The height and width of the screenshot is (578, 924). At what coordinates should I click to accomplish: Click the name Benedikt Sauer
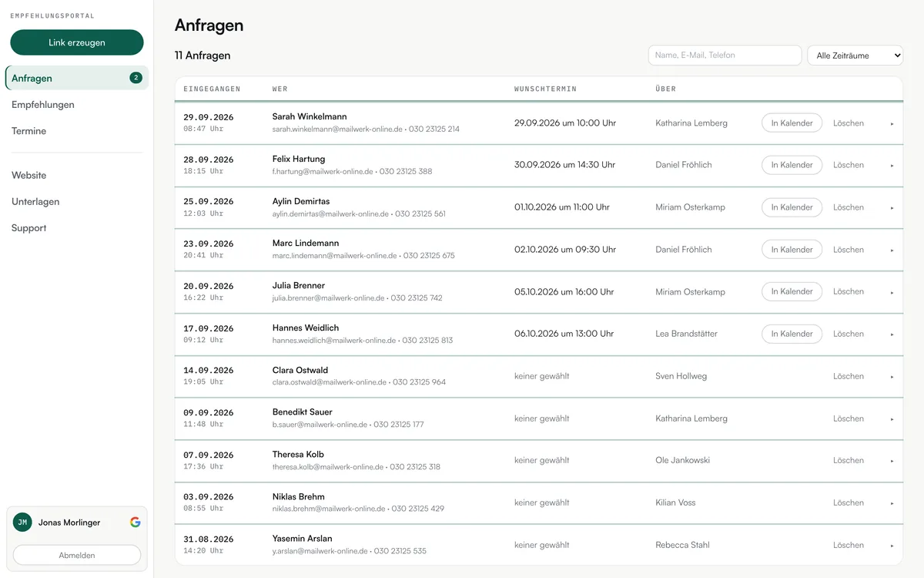[x=303, y=412]
